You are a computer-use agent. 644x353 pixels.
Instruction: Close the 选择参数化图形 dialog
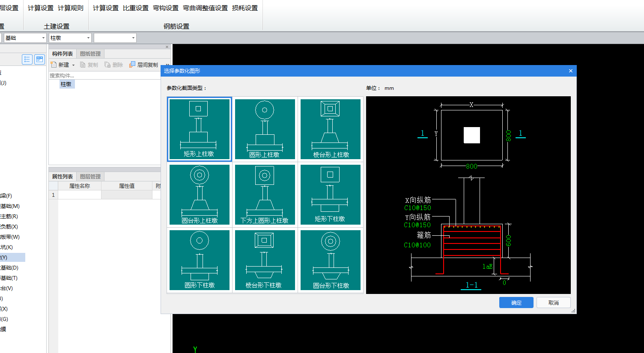pyautogui.click(x=570, y=71)
